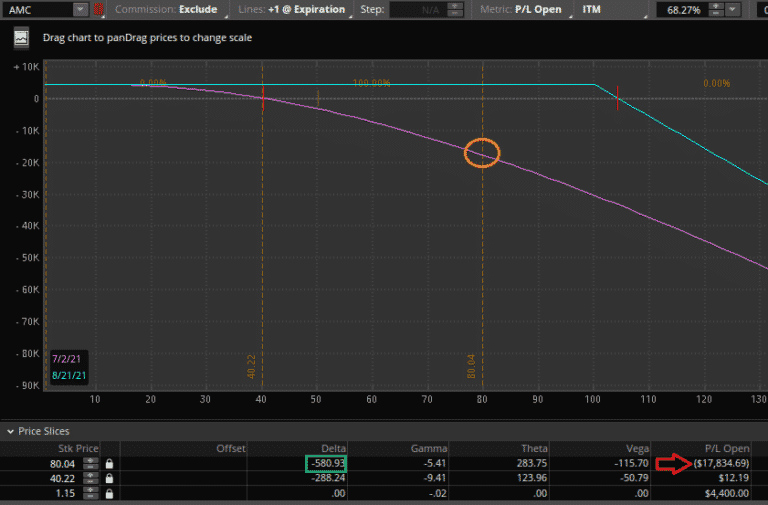
Task: Click the Step value stepper arrows
Action: 455,10
